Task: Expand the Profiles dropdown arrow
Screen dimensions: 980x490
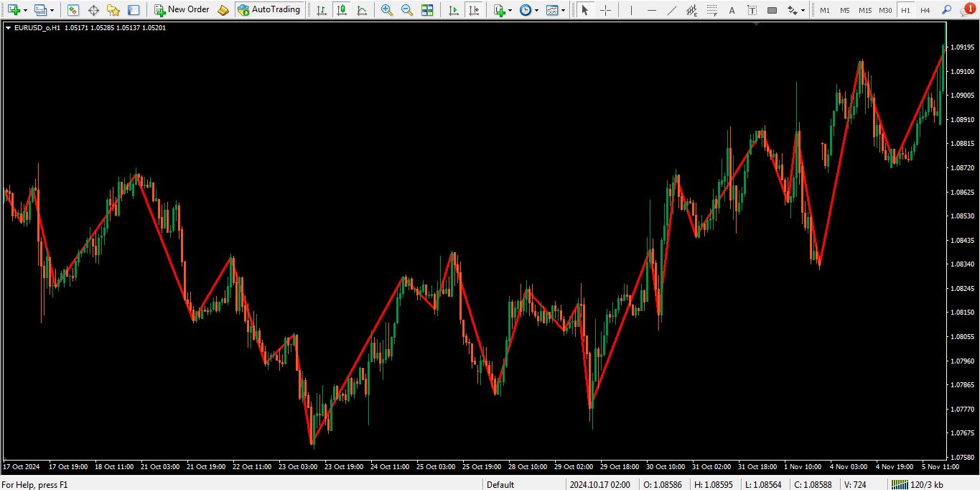Action: coord(52,11)
